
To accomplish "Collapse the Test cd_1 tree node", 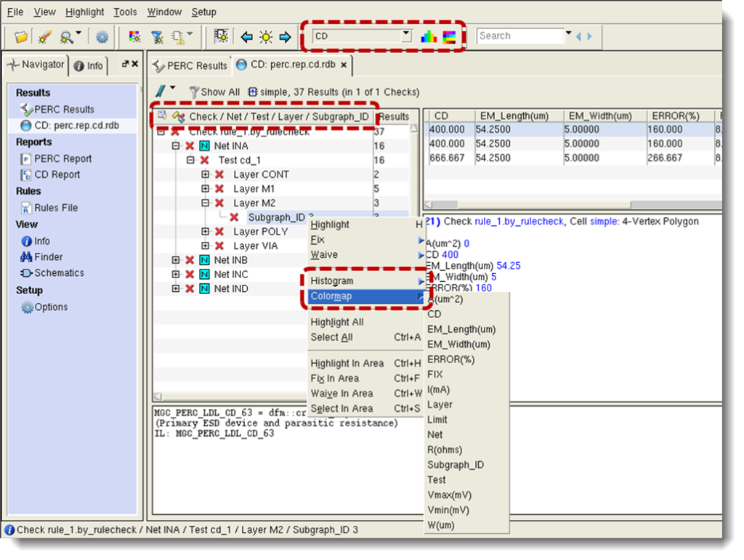I will tap(190, 161).
